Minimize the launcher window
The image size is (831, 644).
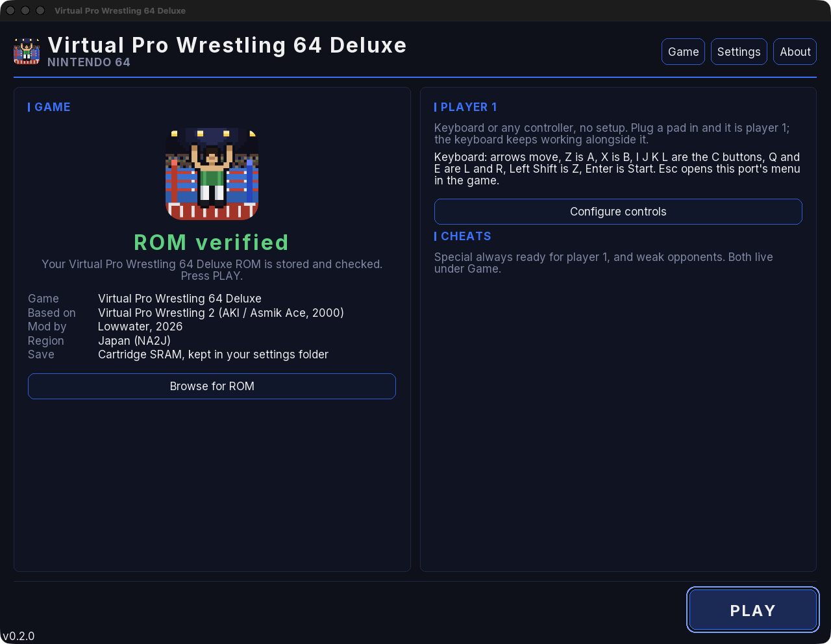[25, 10]
